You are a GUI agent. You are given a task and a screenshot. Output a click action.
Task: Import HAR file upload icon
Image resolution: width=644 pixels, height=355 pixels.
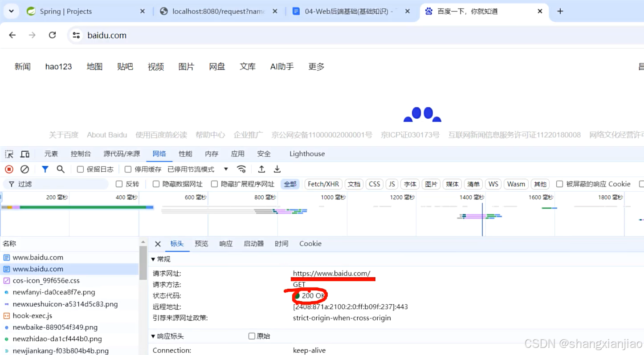click(x=261, y=169)
